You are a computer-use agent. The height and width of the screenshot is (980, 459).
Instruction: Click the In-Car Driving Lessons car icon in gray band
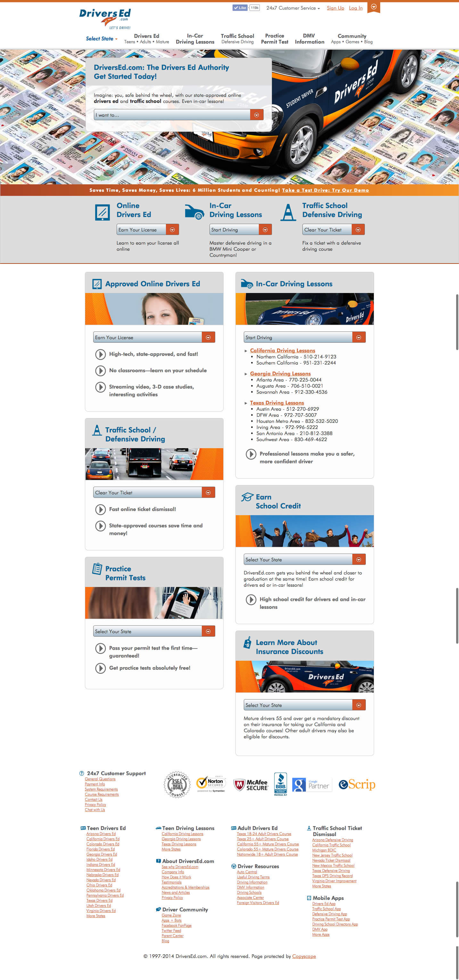(x=194, y=212)
